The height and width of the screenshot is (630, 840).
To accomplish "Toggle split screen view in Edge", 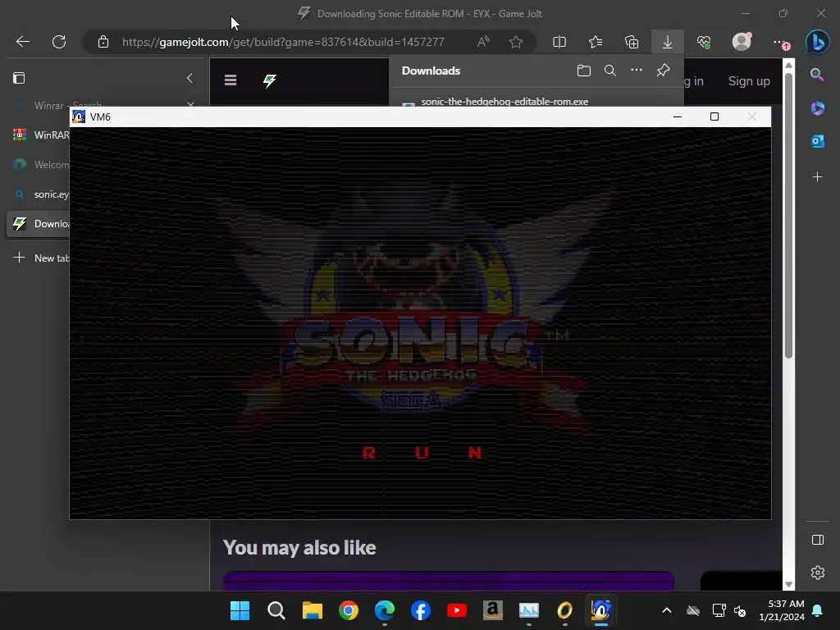I will click(x=559, y=42).
